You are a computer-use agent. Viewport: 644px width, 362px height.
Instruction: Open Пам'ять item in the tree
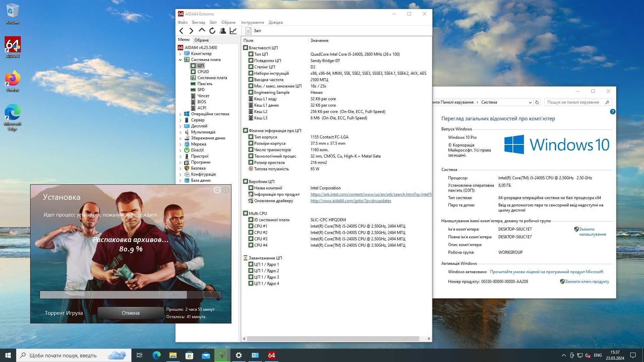click(205, 84)
